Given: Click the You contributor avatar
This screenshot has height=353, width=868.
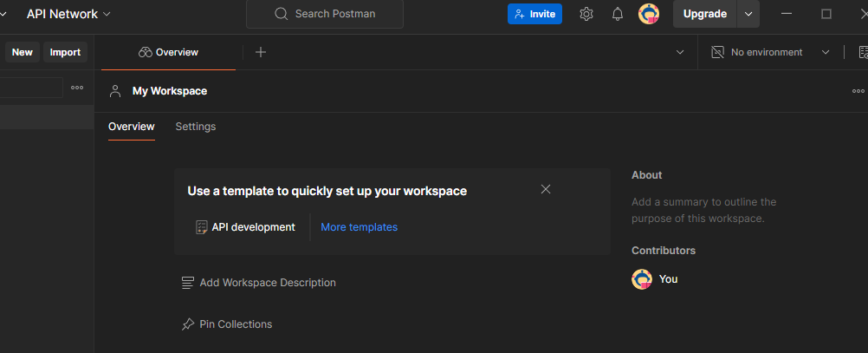Looking at the screenshot, I should click(x=642, y=278).
